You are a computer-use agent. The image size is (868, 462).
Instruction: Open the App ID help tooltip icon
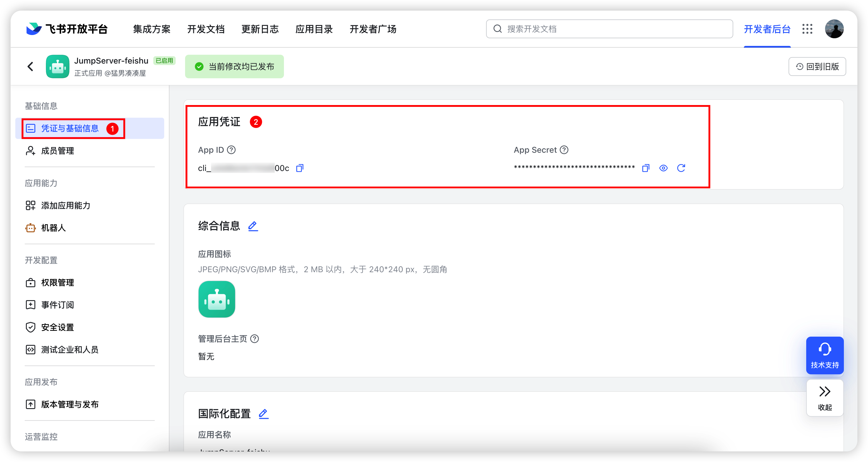coord(231,149)
